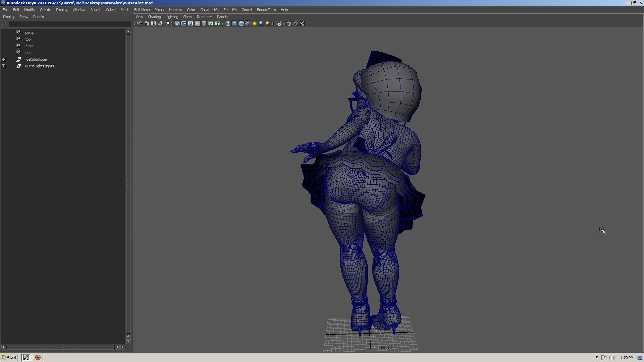644x362 pixels.
Task: Toggle the Safe Title icon
Action: point(217,23)
